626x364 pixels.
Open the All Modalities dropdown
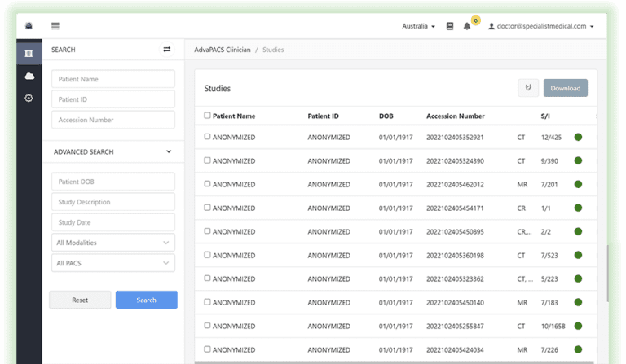(112, 242)
